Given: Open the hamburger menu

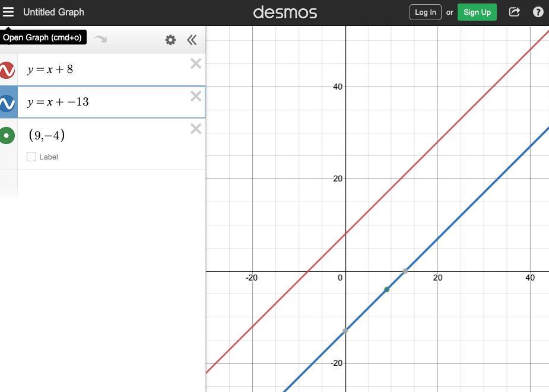Looking at the screenshot, I should (8, 12).
